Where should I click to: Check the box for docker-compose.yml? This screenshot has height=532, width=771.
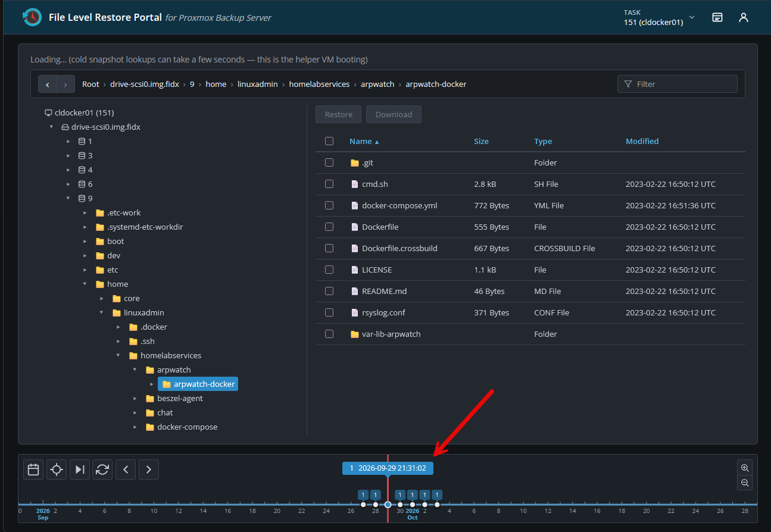pyautogui.click(x=329, y=205)
